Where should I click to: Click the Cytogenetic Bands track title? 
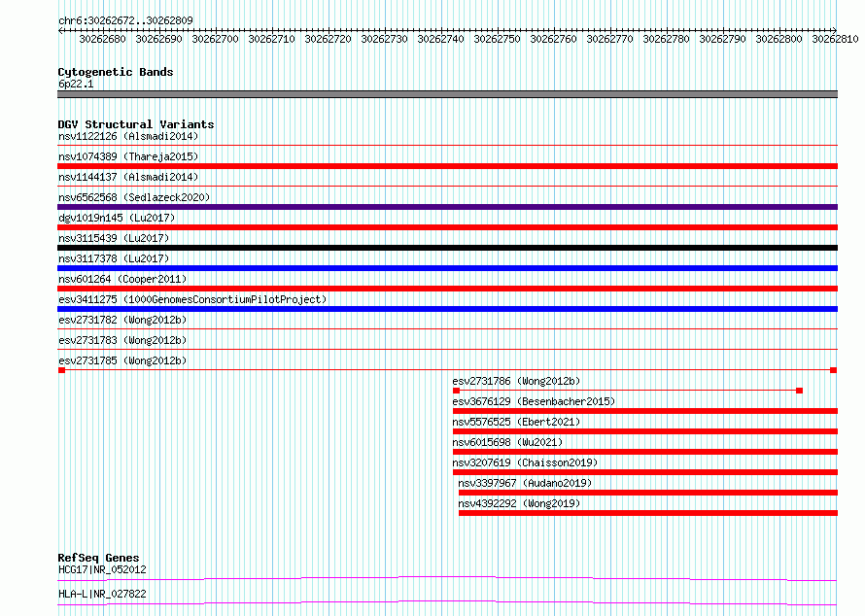coord(116,72)
